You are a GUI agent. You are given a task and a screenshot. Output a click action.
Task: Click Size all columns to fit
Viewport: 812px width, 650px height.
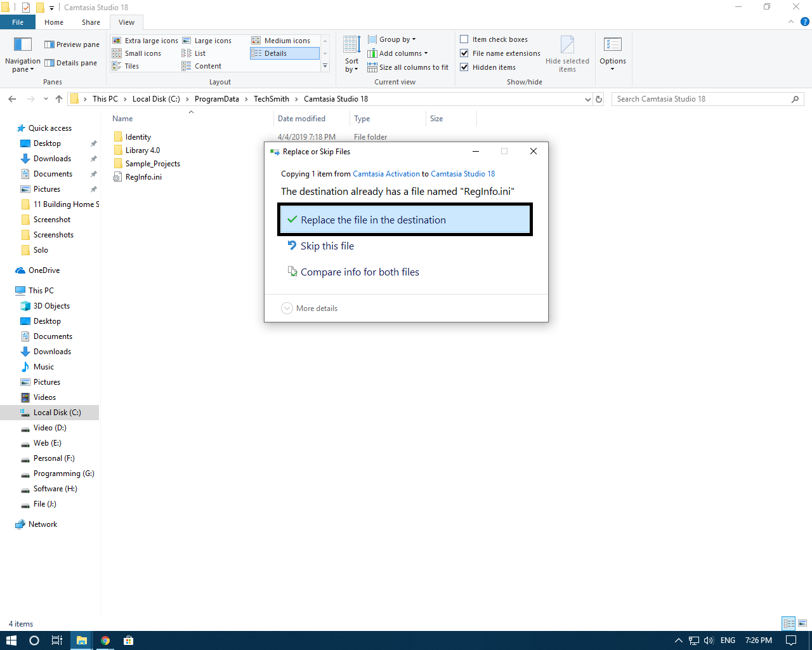pyautogui.click(x=408, y=67)
